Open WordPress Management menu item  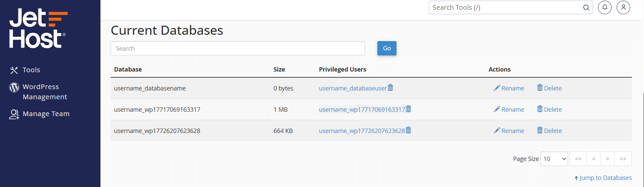click(x=45, y=92)
